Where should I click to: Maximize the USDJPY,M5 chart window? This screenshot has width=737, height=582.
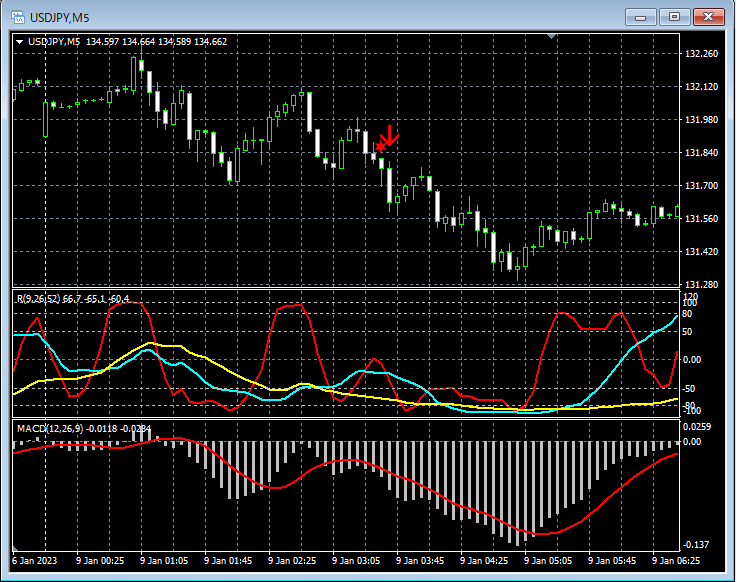point(674,16)
